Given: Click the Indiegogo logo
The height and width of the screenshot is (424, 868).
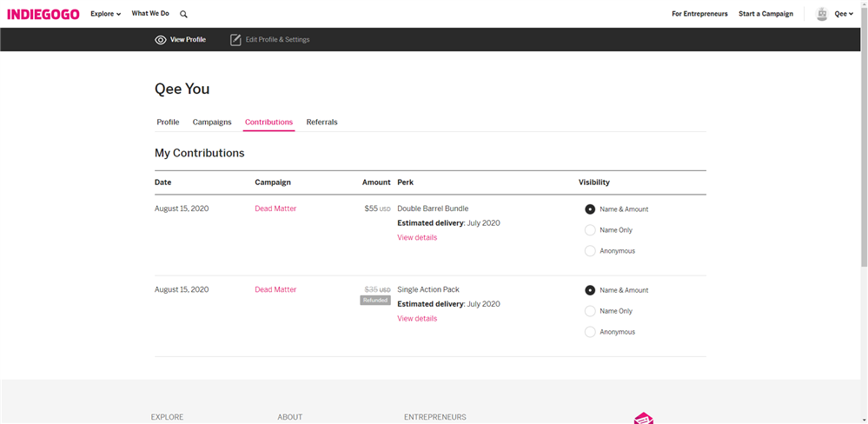Looking at the screenshot, I should (43, 14).
